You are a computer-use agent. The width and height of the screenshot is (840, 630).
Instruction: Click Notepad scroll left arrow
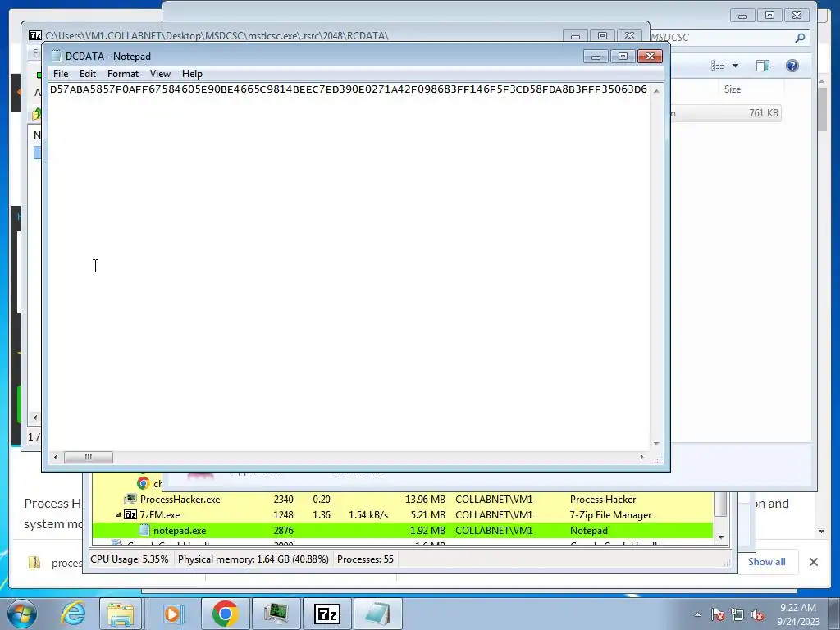coord(56,457)
